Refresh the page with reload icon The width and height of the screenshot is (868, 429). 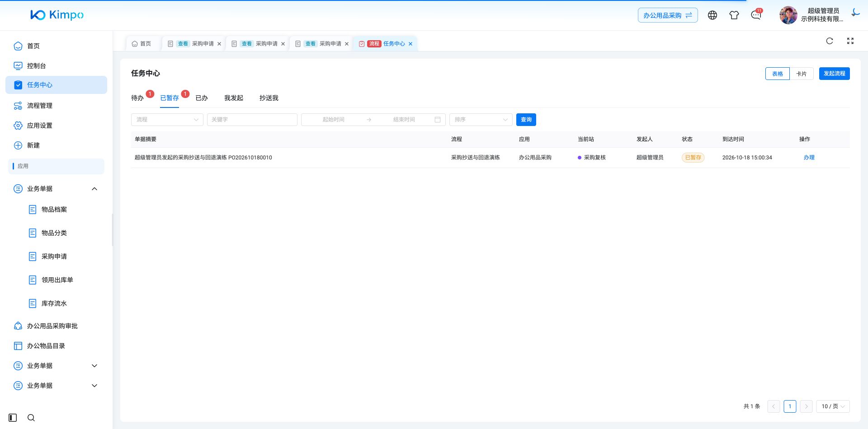[x=830, y=41]
